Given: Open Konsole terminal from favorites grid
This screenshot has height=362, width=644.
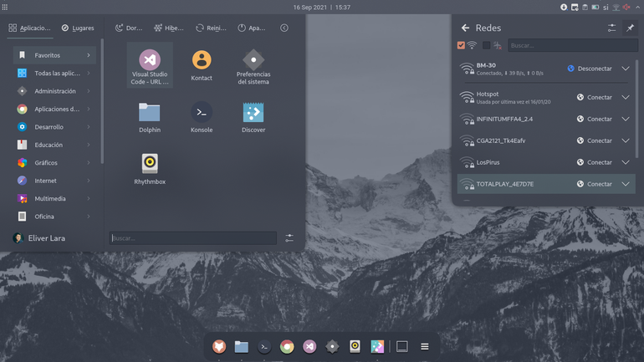Looking at the screenshot, I should (x=202, y=117).
